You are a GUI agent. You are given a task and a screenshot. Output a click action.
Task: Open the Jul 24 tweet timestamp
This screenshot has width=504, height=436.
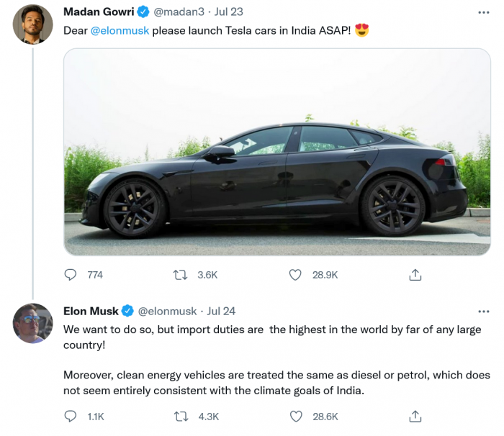coord(221,311)
